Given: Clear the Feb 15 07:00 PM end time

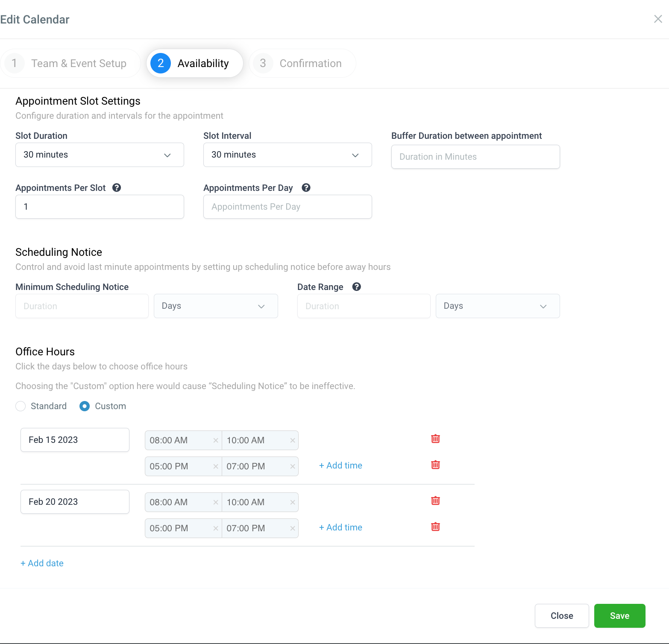Looking at the screenshot, I should point(293,466).
